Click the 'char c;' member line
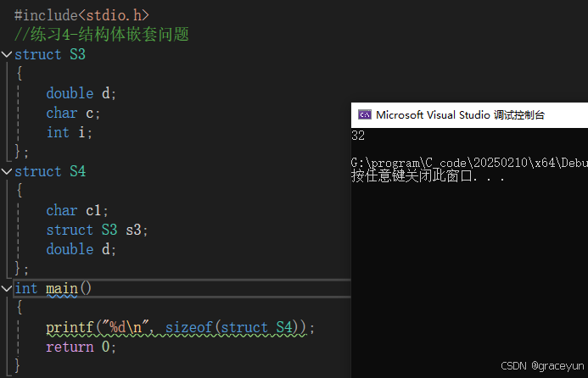 click(73, 113)
